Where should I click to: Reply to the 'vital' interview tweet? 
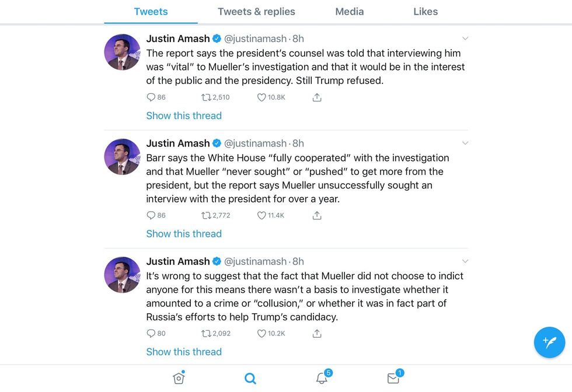(151, 97)
